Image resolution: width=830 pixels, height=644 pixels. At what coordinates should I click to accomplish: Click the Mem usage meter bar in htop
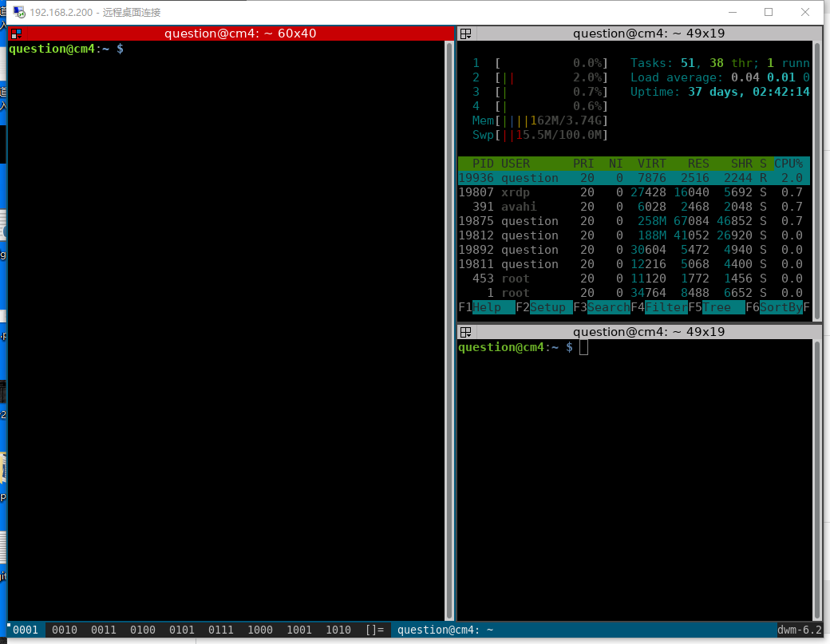coord(551,121)
